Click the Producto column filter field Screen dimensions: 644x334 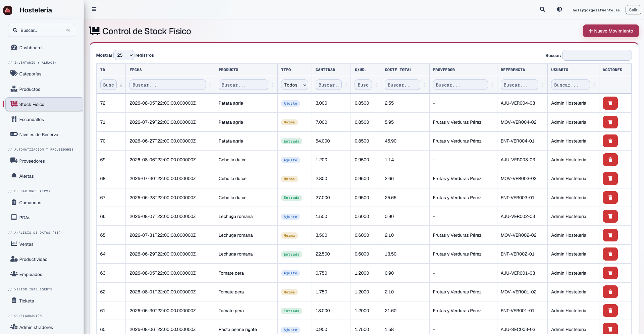[243, 85]
